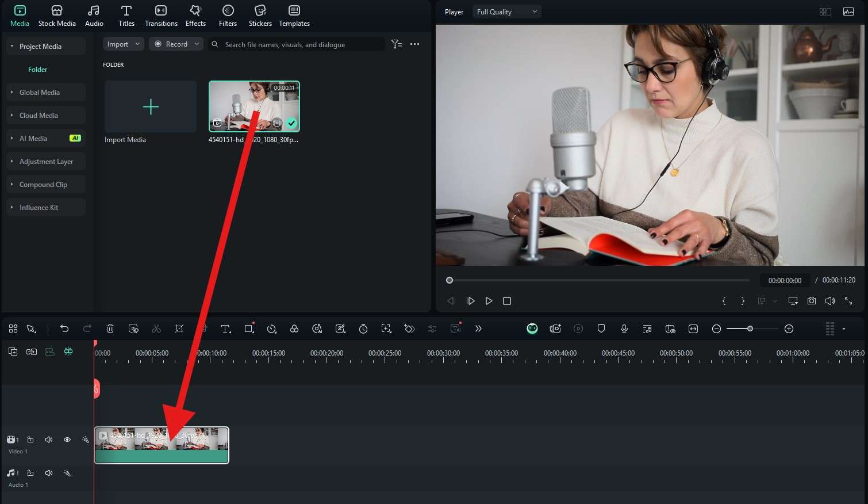Click the player progress scrubber
This screenshot has width=868, height=504.
[450, 280]
